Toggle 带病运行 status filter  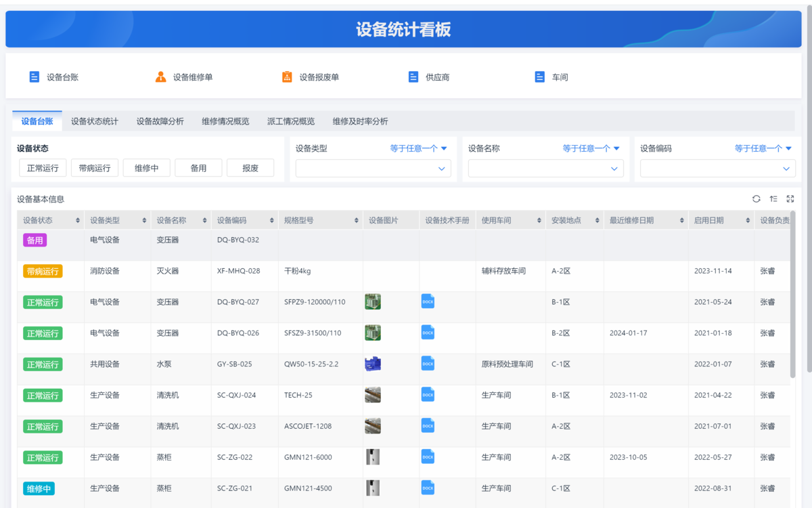95,168
